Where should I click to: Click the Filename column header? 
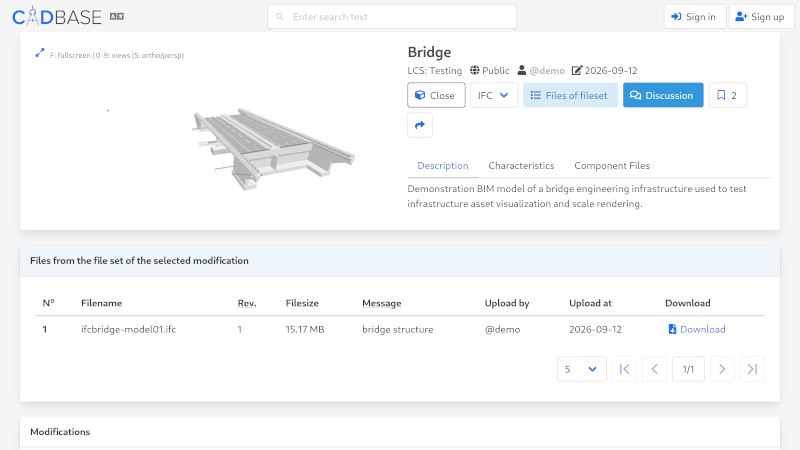[x=102, y=303]
